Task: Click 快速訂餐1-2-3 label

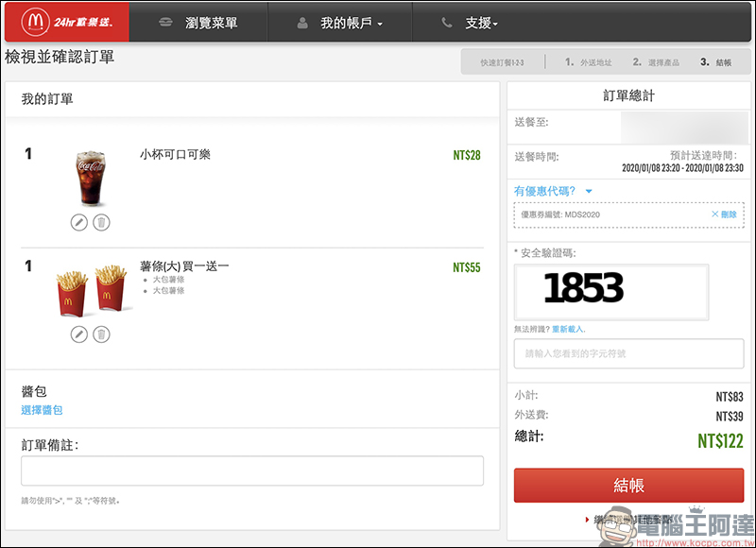Action: [x=502, y=62]
